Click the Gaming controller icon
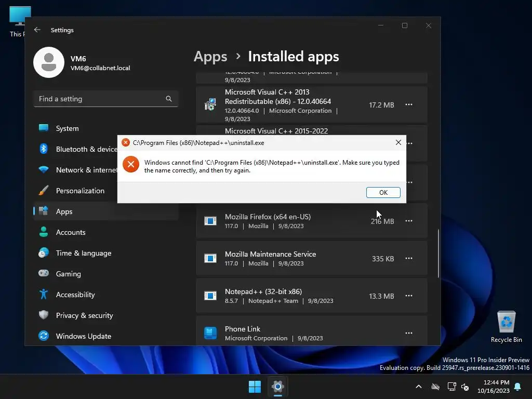Image resolution: width=532 pixels, height=399 pixels. [44, 273]
